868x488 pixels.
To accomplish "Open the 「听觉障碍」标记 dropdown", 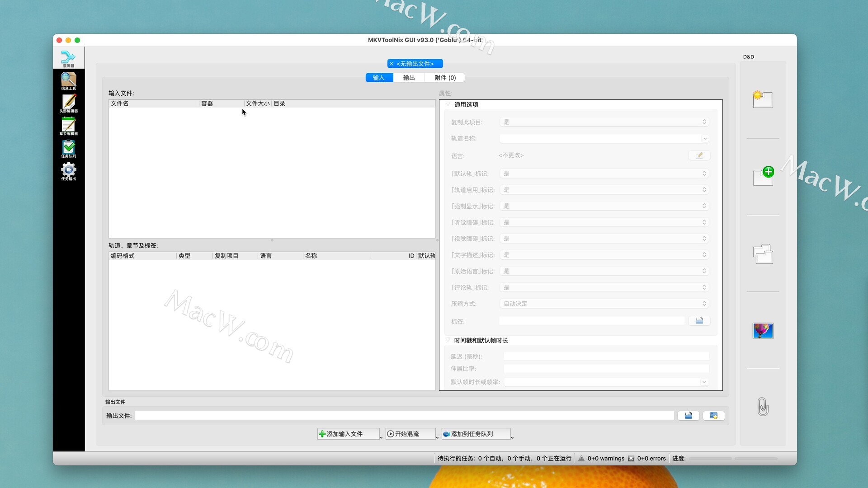I will 604,222.
